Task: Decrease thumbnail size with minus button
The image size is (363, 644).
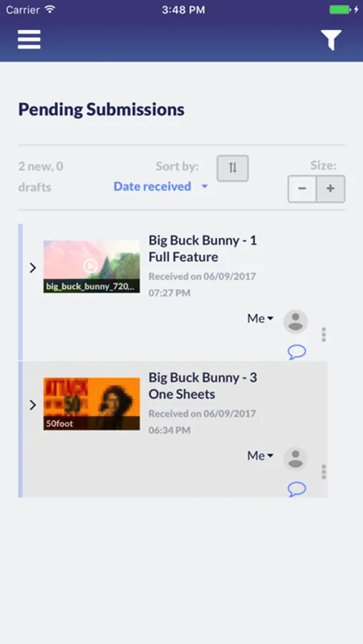Action: 302,189
